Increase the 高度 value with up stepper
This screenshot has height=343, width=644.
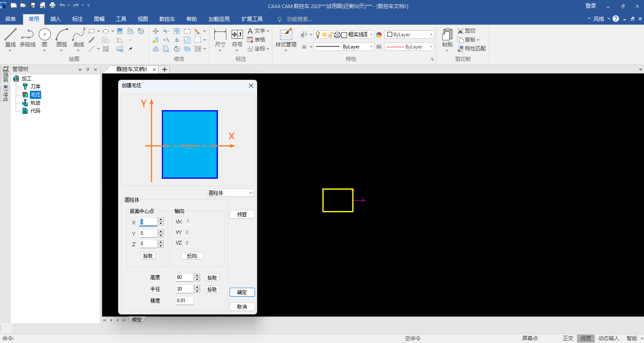click(197, 276)
